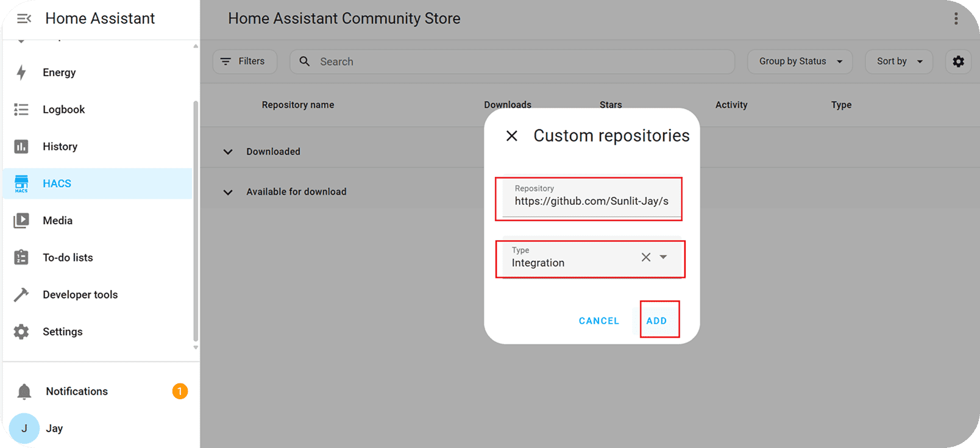980x448 pixels.
Task: Click the table settings gear icon
Action: coord(958,62)
